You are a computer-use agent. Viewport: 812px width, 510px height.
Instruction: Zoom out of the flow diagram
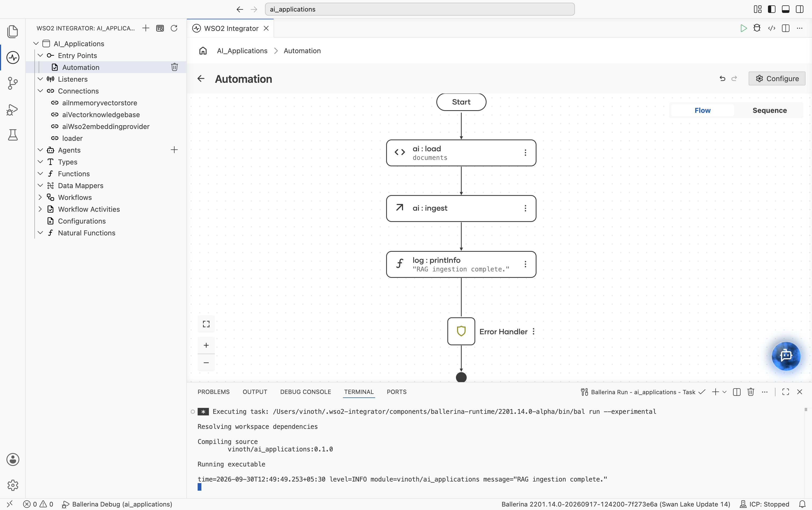206,362
